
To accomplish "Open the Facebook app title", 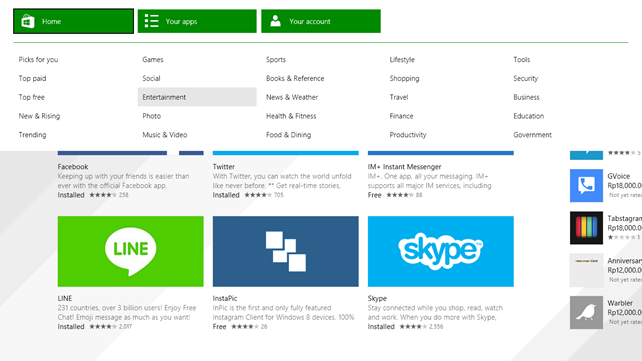I will 73,167.
